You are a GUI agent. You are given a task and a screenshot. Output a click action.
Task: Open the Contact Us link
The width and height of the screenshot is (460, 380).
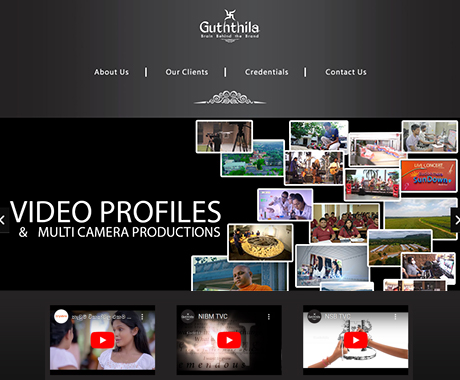point(346,72)
